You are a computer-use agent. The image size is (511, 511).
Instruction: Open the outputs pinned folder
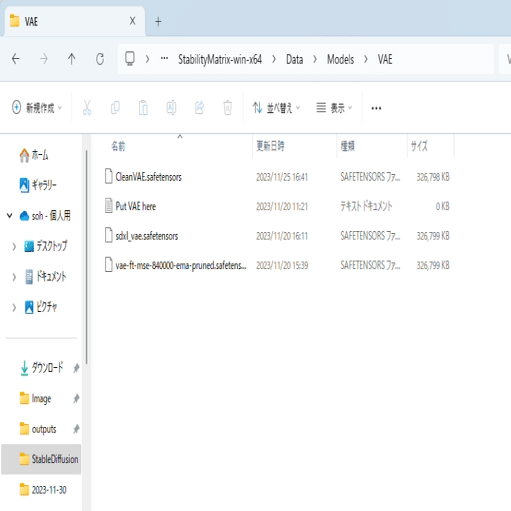44,429
